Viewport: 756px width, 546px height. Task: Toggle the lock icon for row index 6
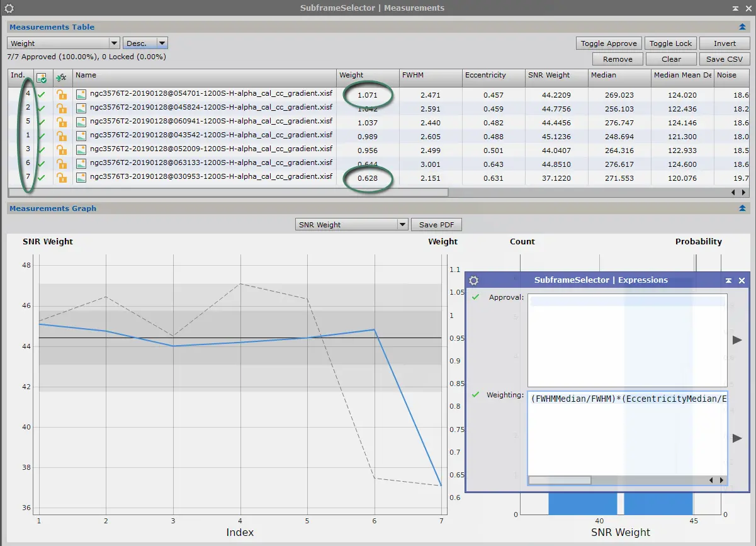pyautogui.click(x=62, y=164)
